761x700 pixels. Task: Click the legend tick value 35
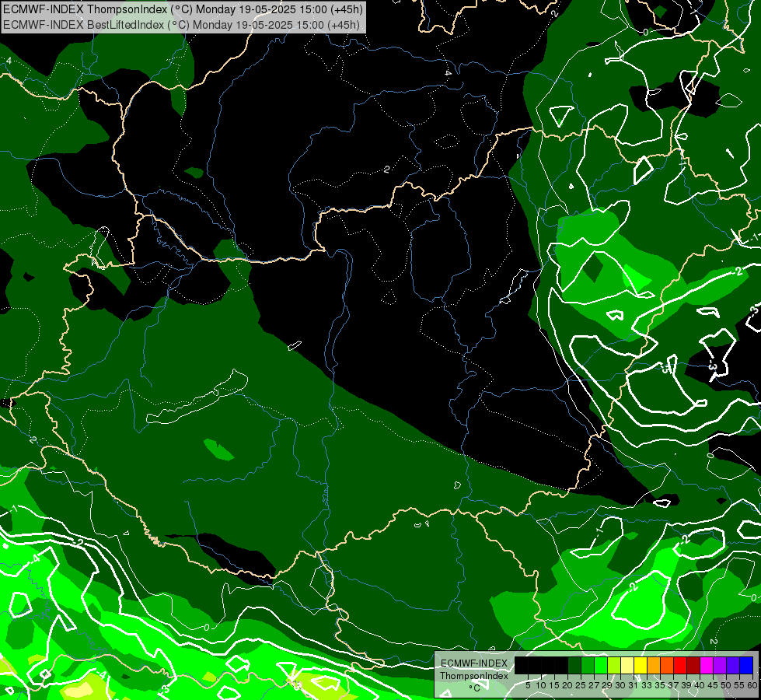660,685
